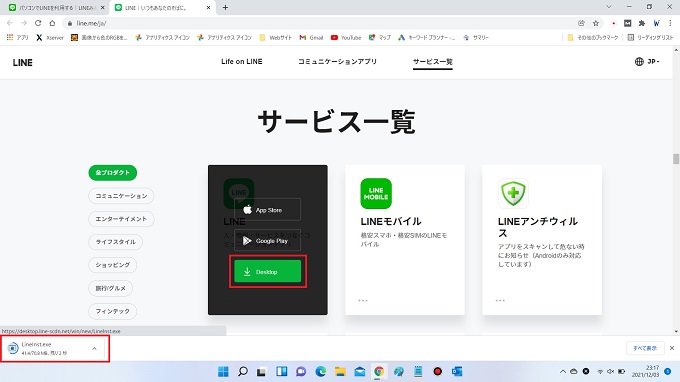
Task: Open the マップ bookmark
Action: [379, 38]
